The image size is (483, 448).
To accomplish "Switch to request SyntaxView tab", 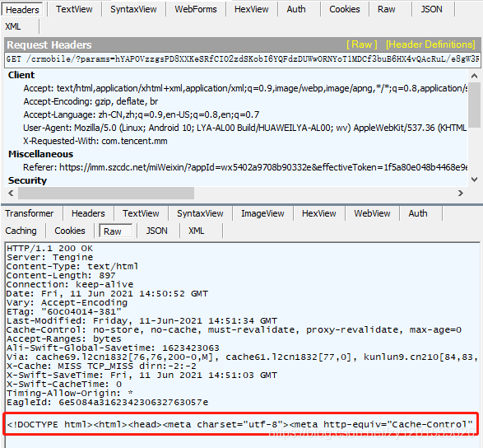I will [x=133, y=9].
